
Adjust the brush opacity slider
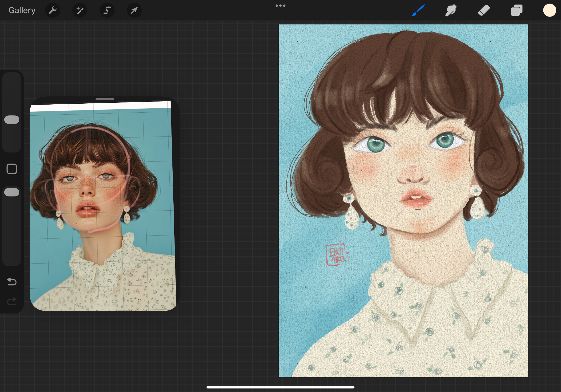(x=12, y=192)
